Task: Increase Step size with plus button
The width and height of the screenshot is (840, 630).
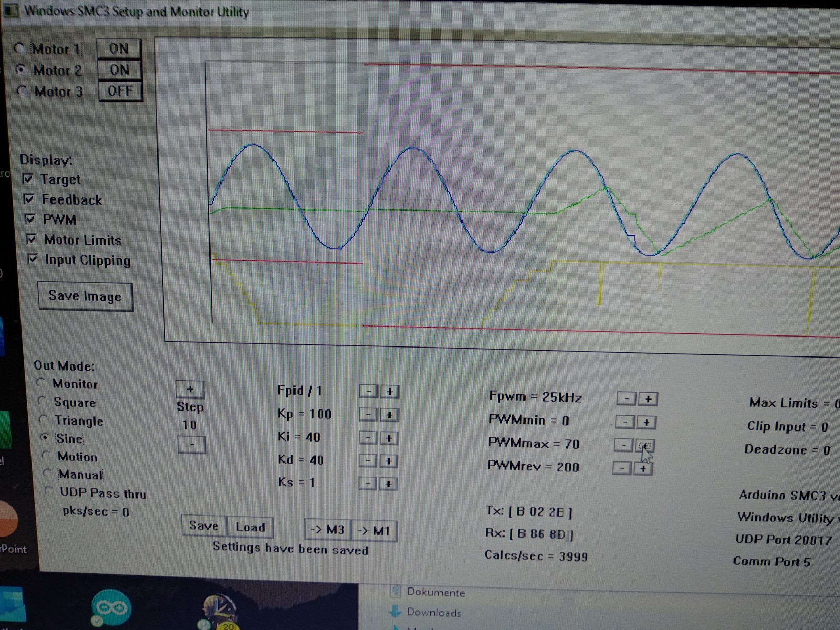Action: (x=190, y=390)
